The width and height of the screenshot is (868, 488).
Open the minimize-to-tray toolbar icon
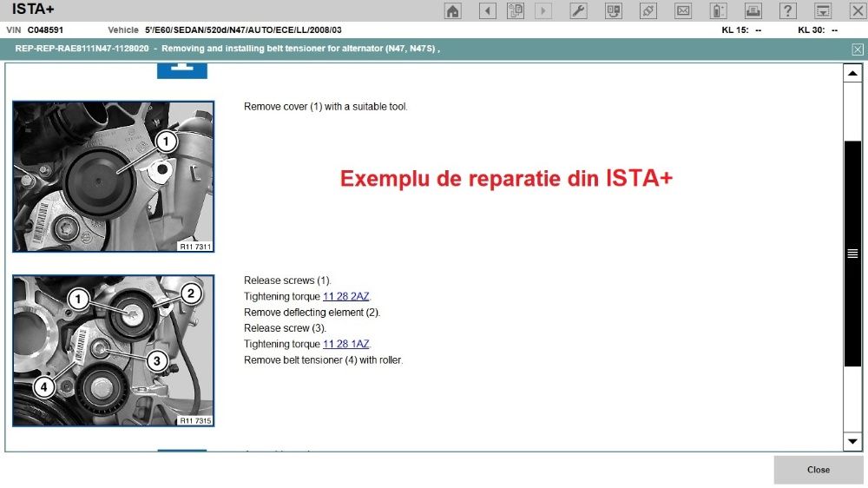point(823,10)
